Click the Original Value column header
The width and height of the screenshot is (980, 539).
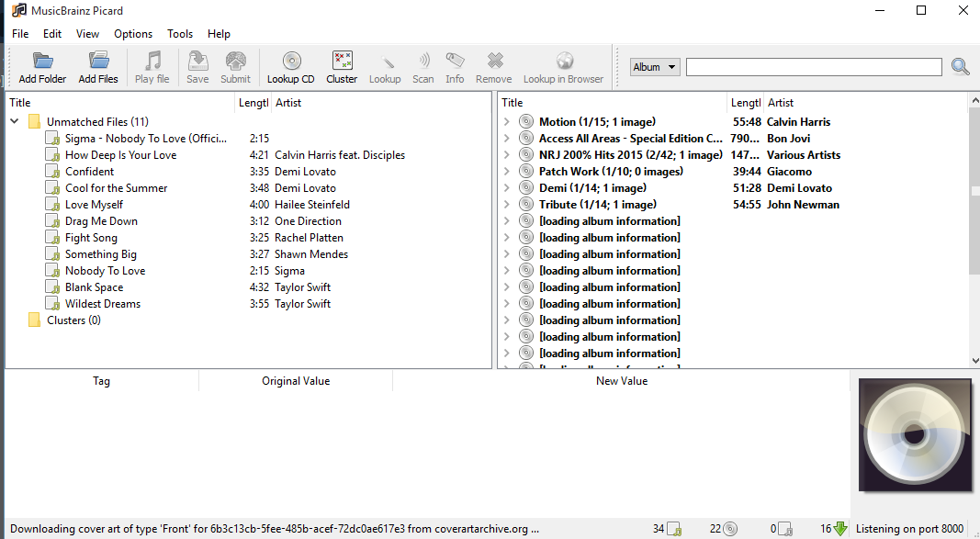[296, 381]
